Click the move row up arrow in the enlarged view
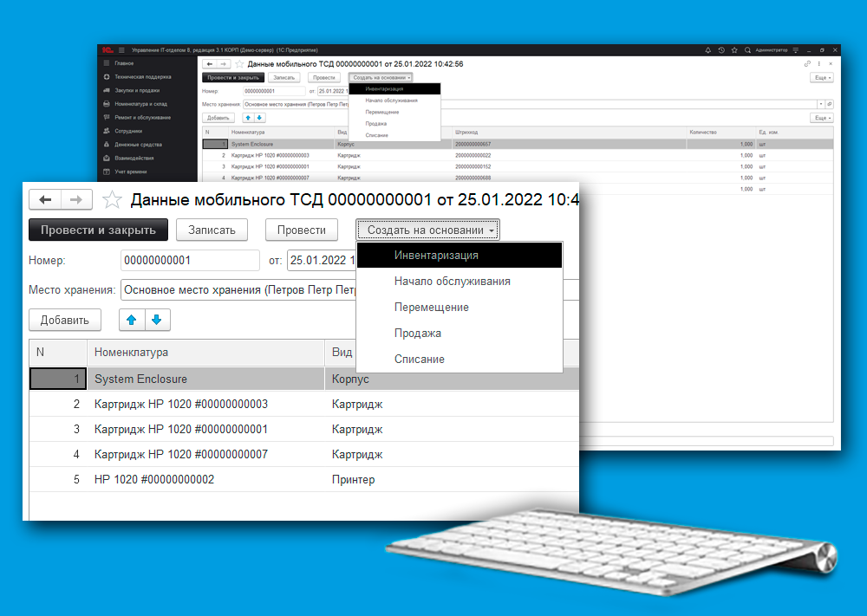 tap(132, 320)
